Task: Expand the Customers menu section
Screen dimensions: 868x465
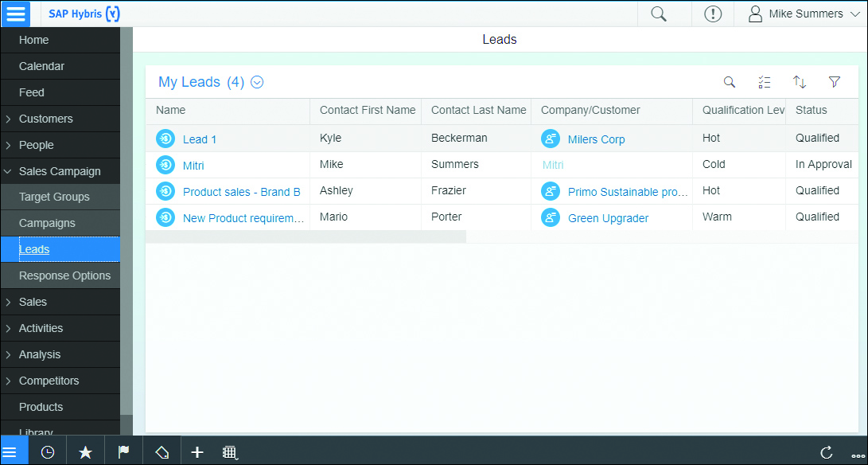Action: point(8,119)
